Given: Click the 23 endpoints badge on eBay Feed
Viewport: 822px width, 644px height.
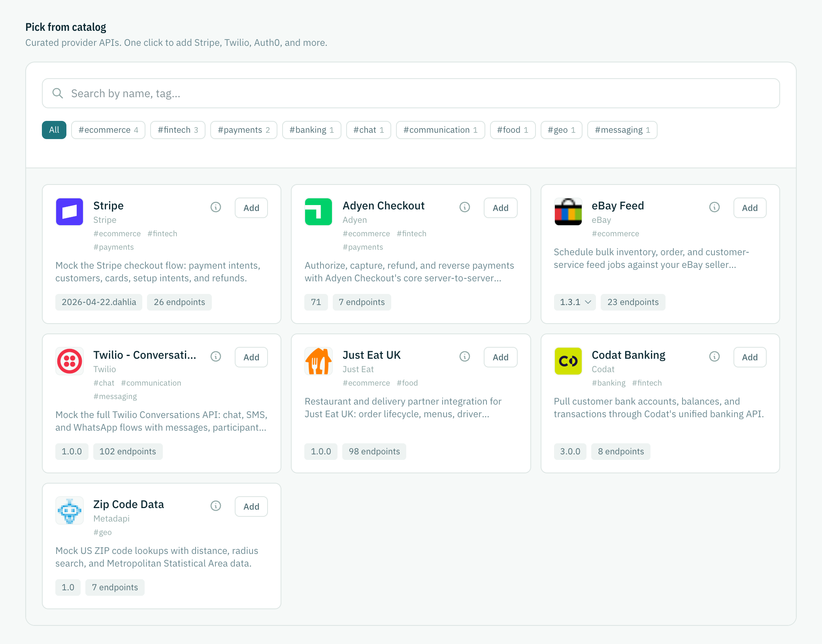Looking at the screenshot, I should point(633,302).
